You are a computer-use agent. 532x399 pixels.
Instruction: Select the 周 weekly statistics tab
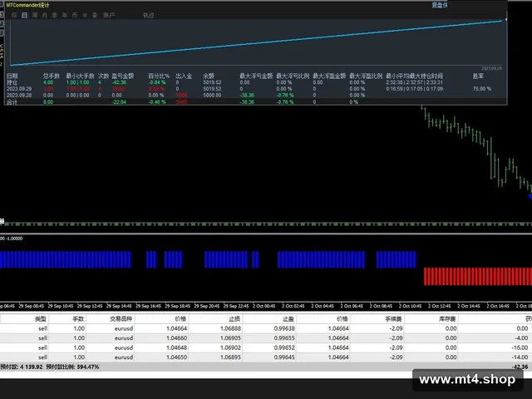click(x=34, y=15)
